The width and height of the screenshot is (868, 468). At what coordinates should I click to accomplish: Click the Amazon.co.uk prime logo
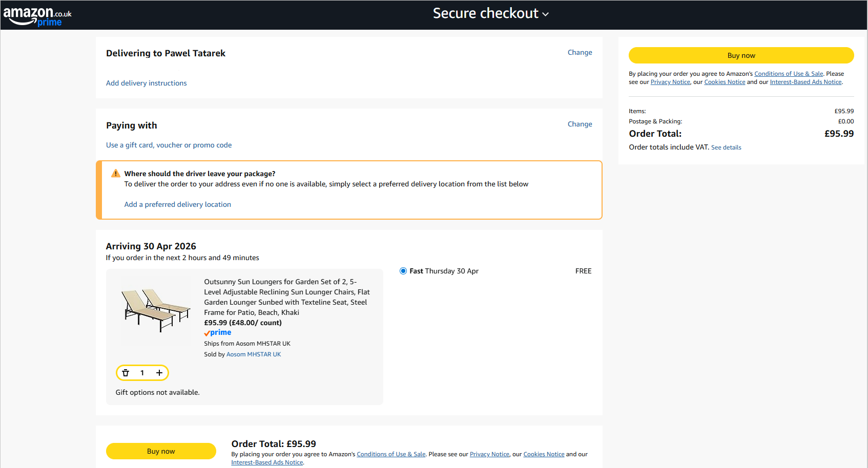pos(37,16)
